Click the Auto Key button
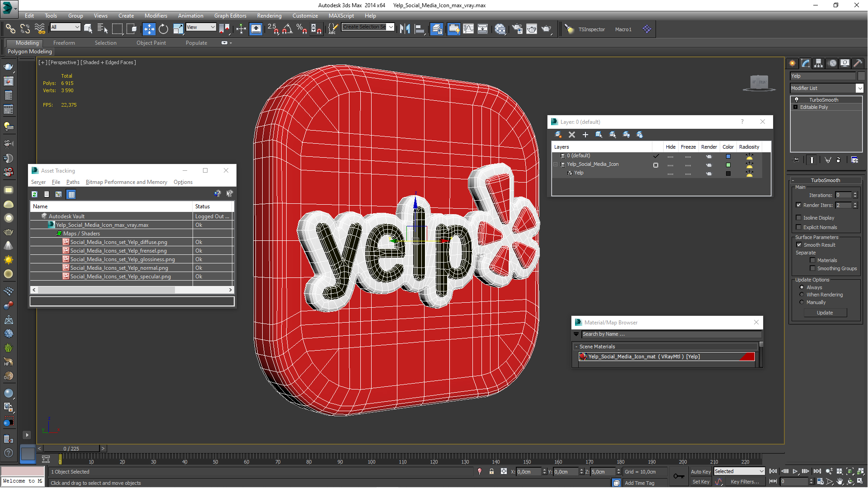Screen dimensions: 868x488 pos(701,471)
